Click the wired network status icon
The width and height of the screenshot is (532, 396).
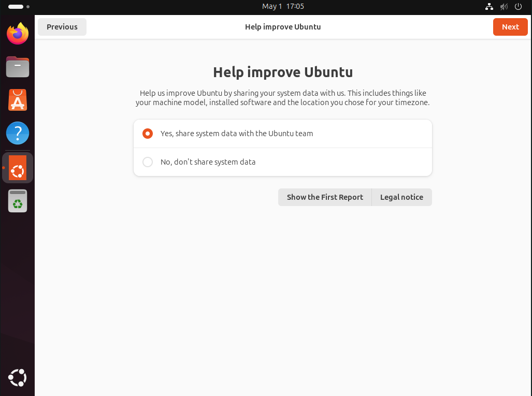pos(489,7)
